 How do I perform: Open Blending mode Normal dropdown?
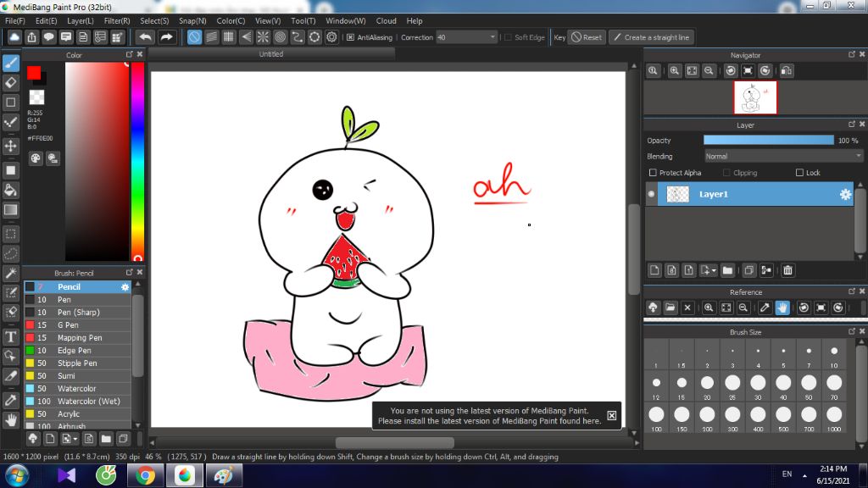pos(782,157)
